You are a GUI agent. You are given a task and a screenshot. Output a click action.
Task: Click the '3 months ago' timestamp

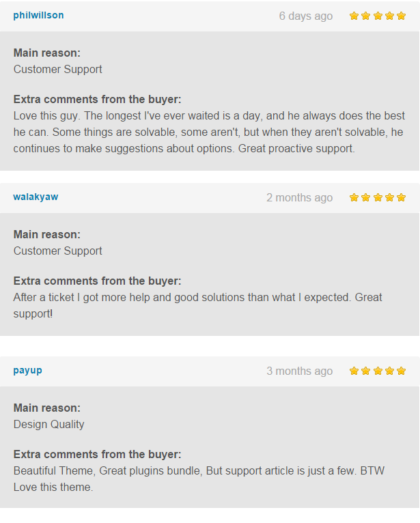pos(299,371)
